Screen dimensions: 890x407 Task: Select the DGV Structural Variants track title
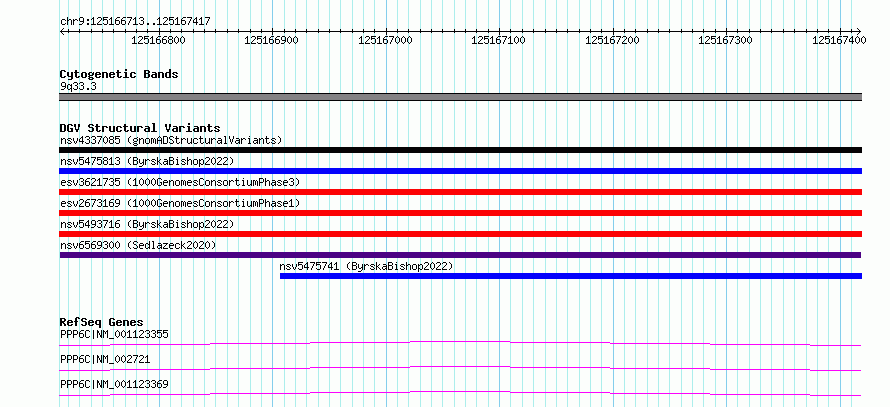click(x=140, y=128)
